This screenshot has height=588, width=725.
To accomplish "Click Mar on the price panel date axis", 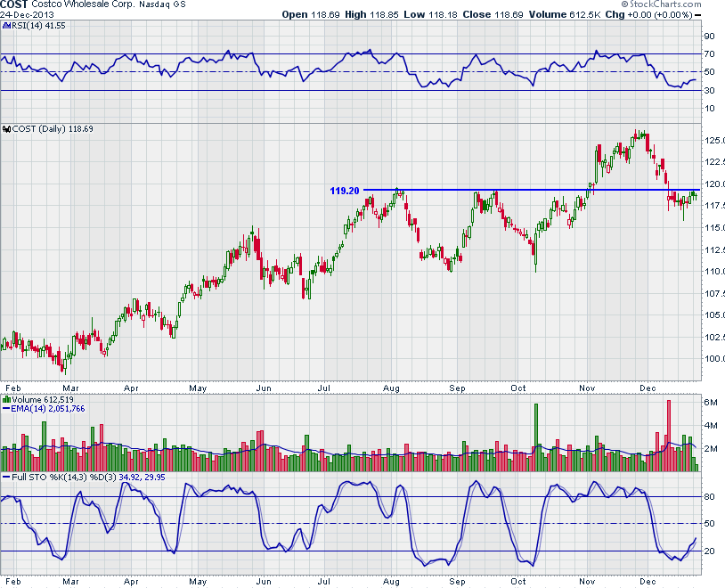I will pyautogui.click(x=70, y=388).
